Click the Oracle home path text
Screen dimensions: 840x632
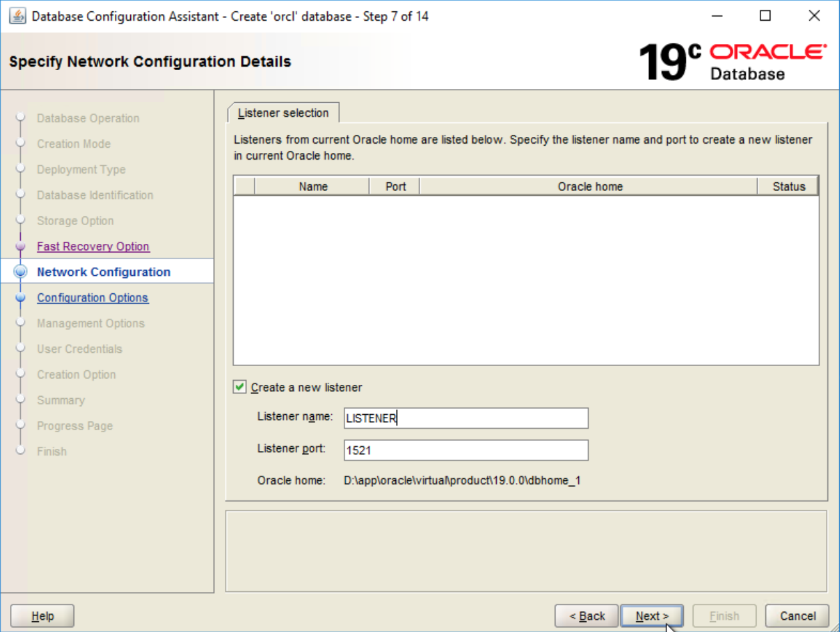pos(462,480)
